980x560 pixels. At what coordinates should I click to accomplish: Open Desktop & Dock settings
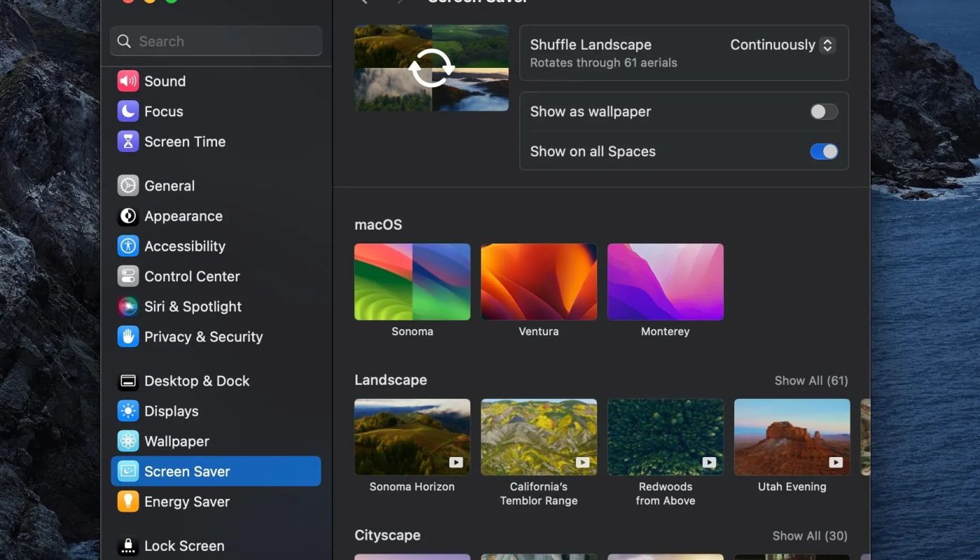(x=216, y=381)
